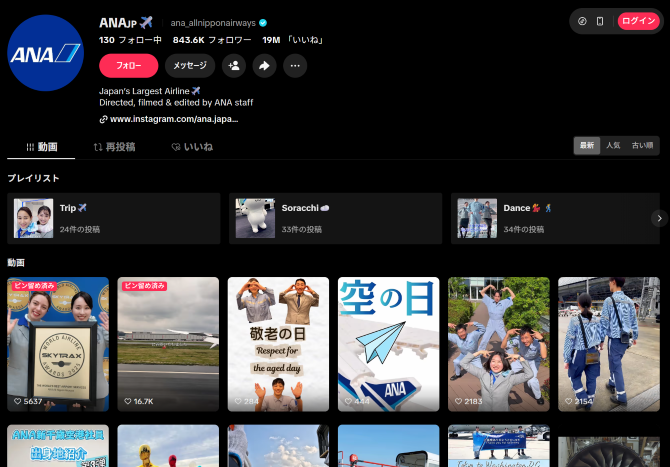The image size is (670, 467).
Task: Open the jet engine close-up video
Action: click(609, 451)
